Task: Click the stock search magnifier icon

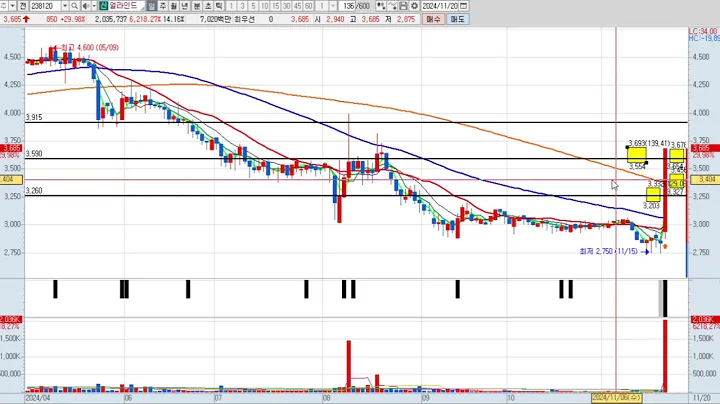Action: [x=75, y=6]
